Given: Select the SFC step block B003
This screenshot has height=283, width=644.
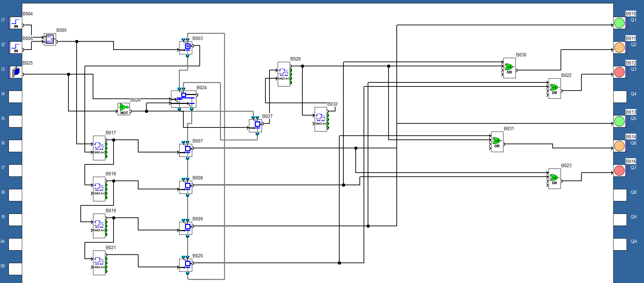Looking at the screenshot, I should click(x=186, y=48).
